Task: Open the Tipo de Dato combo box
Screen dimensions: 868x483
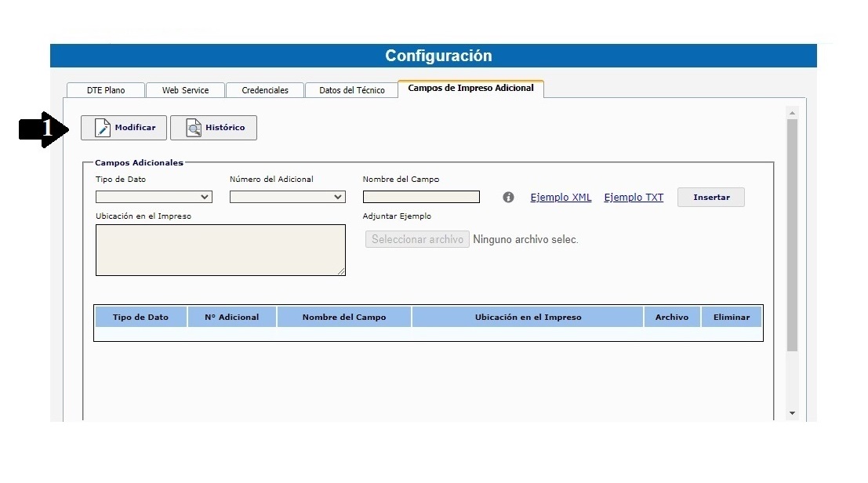Action: coord(153,197)
